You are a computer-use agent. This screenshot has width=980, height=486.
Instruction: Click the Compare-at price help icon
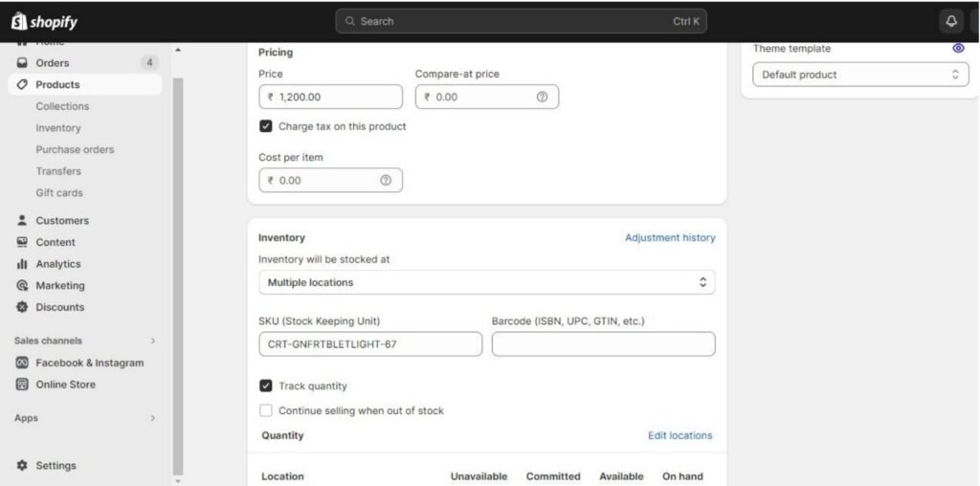(542, 97)
